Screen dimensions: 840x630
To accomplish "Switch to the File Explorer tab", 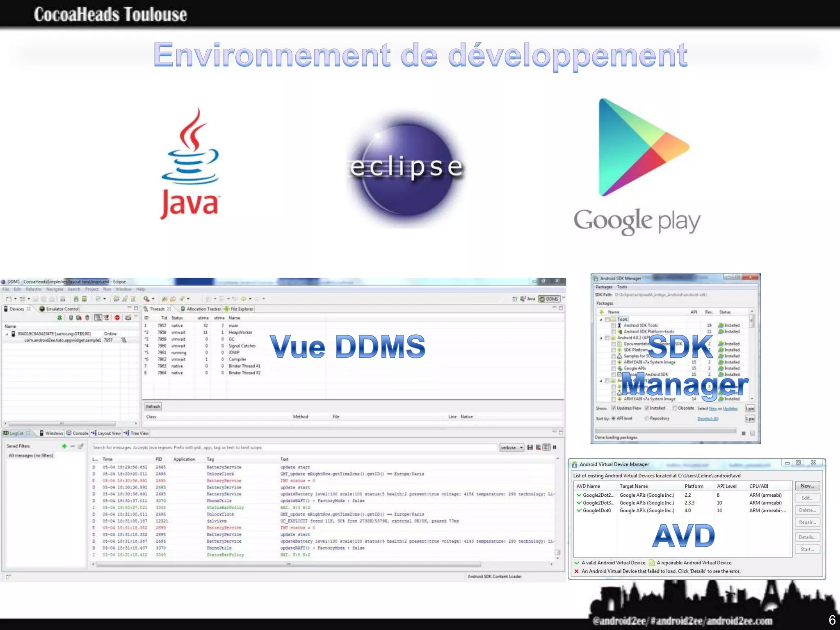I will (x=241, y=309).
